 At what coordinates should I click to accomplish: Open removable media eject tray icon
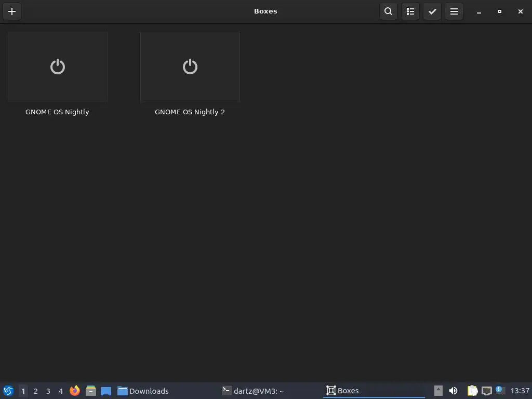(438, 391)
